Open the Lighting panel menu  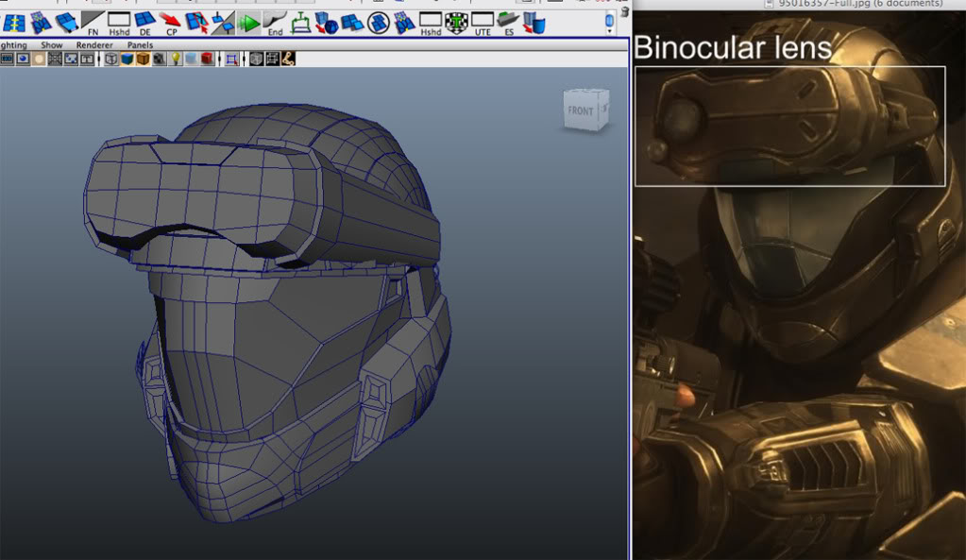[x=13, y=45]
